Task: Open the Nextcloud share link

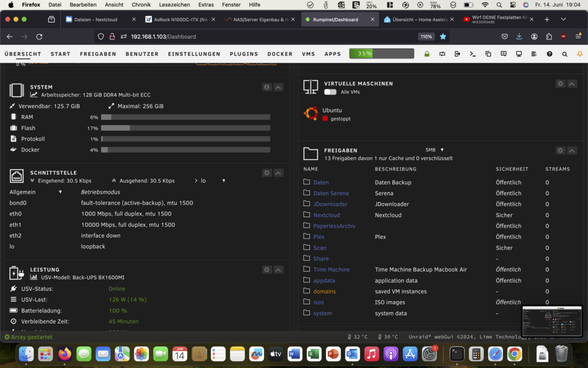Action: point(326,215)
